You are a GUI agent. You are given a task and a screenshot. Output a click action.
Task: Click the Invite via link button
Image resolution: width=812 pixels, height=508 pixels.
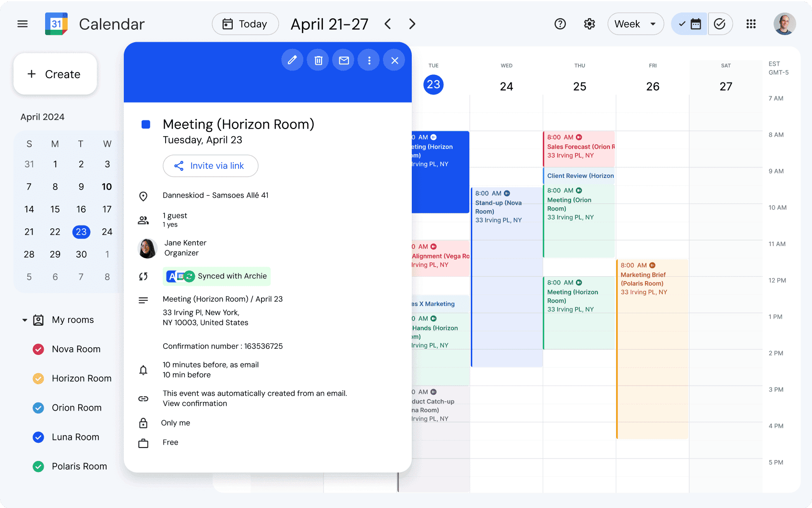[x=210, y=166]
